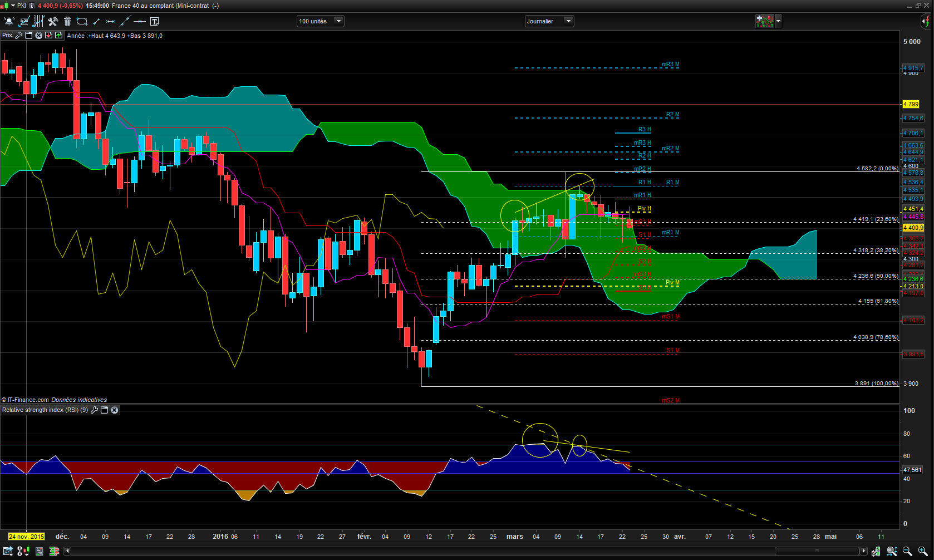Click the bottom-left red-green bars icon
The width and height of the screenshot is (934, 560).
point(54,551)
